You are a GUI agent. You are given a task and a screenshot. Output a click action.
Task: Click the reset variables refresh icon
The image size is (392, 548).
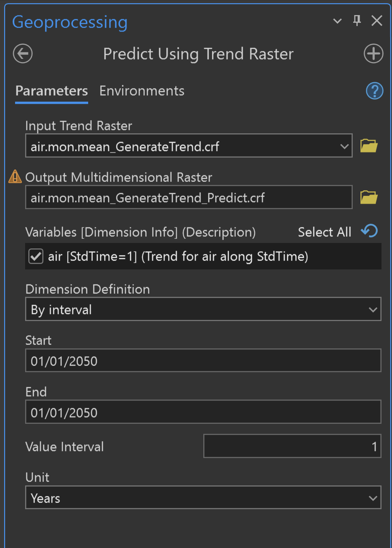tap(369, 232)
